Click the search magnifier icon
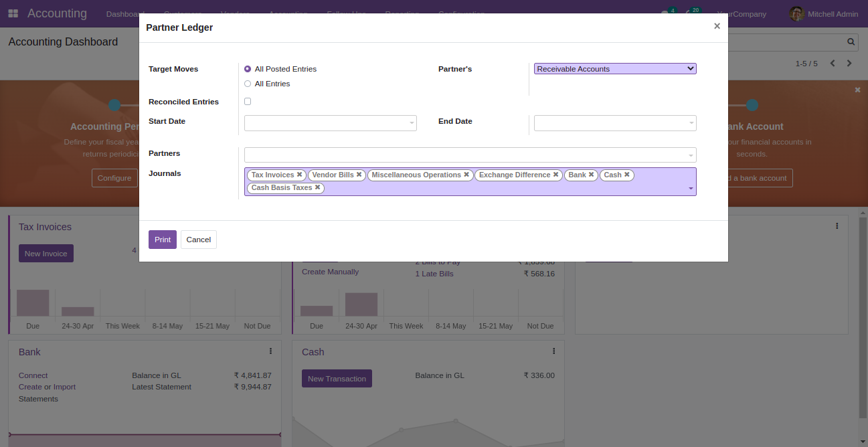 click(851, 41)
